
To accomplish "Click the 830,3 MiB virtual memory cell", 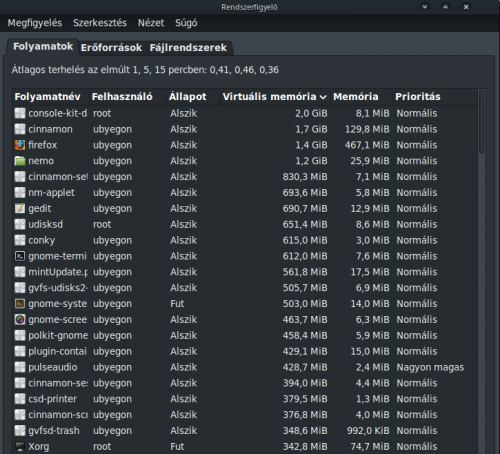I will [305, 177].
